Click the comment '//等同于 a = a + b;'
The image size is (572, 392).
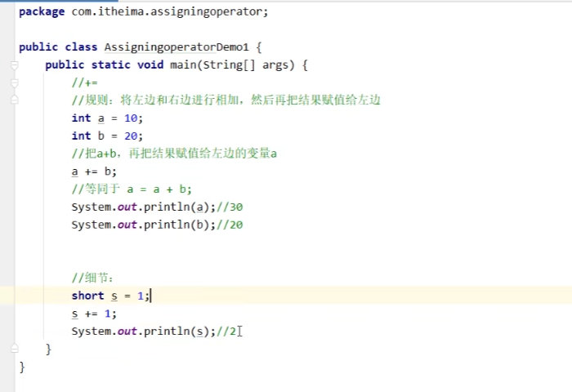[x=132, y=189]
